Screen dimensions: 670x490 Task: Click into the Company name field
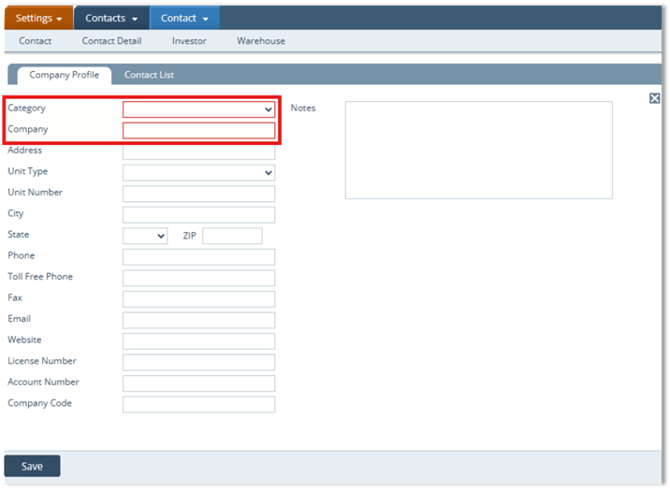(198, 130)
